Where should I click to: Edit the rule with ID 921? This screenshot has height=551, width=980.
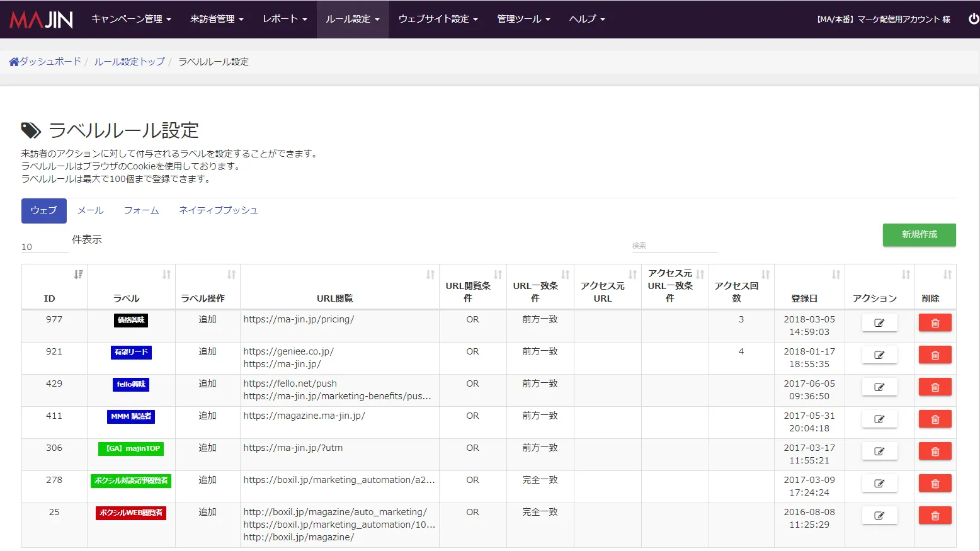coord(879,355)
